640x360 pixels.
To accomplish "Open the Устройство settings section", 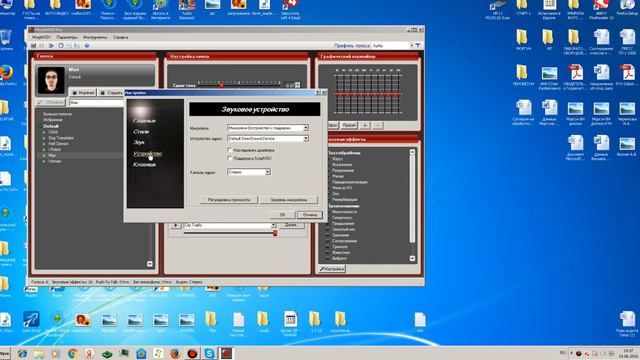I will [148, 153].
